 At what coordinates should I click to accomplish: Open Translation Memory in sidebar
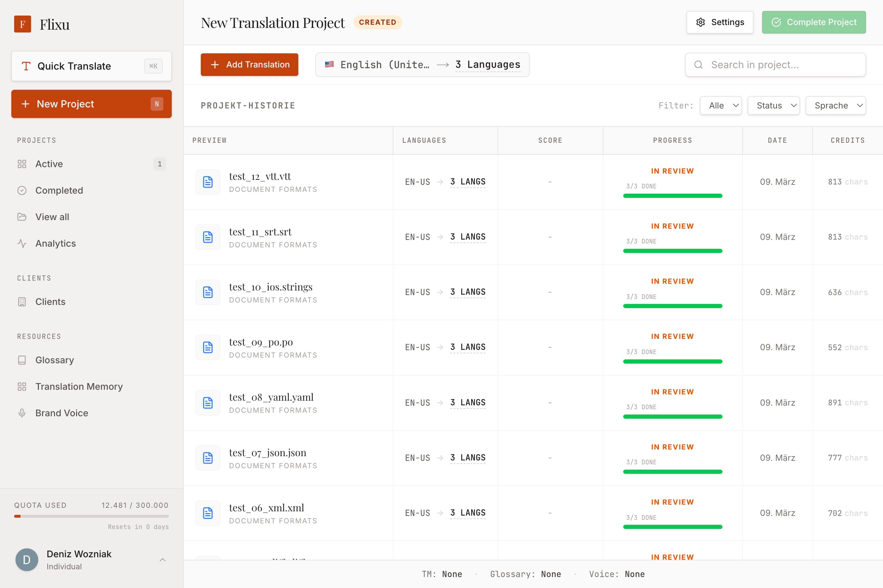(79, 387)
